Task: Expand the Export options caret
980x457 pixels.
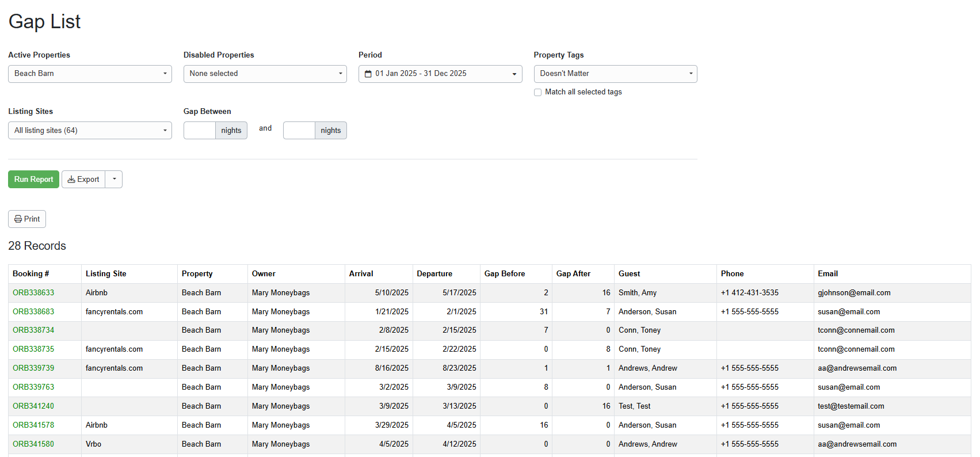Action: [x=114, y=179]
